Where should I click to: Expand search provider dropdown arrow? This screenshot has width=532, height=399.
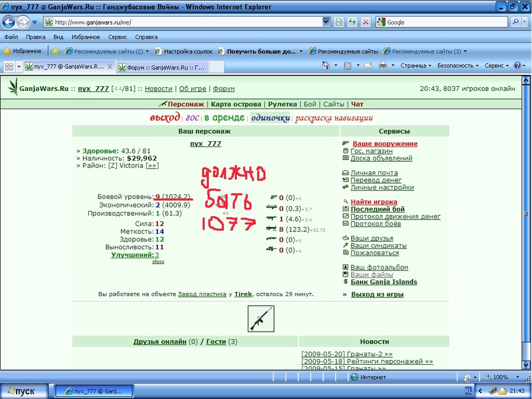(525, 22)
